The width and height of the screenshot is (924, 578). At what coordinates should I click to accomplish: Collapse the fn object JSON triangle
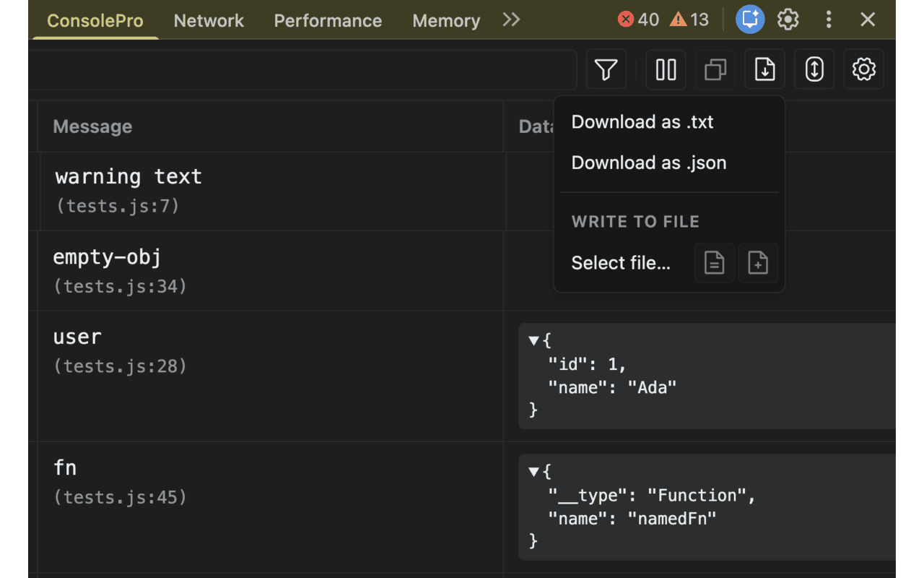tap(534, 472)
